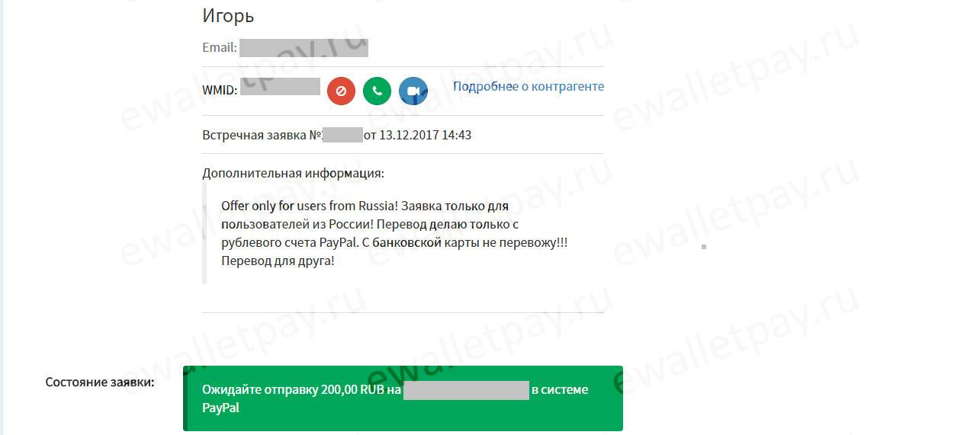Select the hidden Email address field
The image size is (980, 435).
coord(304,47)
